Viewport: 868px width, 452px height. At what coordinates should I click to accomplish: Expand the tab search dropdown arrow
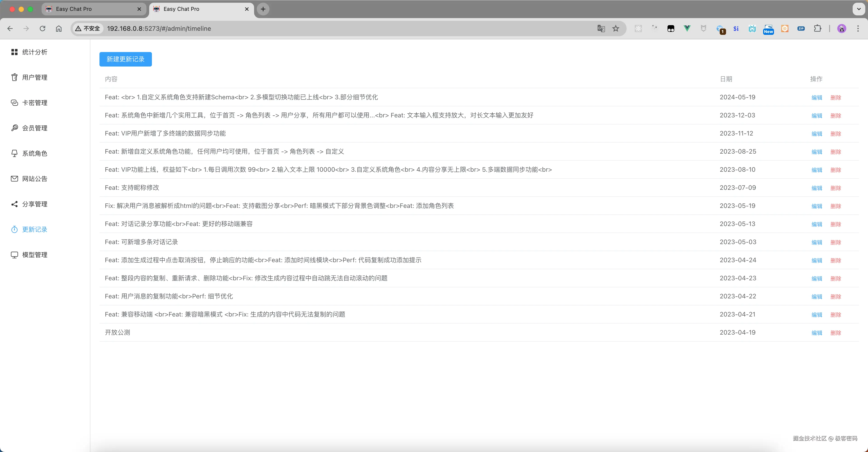[x=859, y=9]
